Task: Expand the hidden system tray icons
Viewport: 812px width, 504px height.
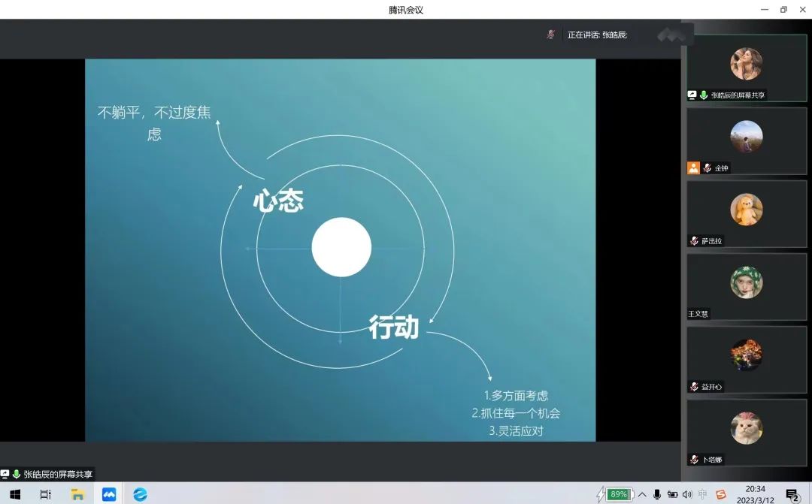Action: click(x=642, y=494)
